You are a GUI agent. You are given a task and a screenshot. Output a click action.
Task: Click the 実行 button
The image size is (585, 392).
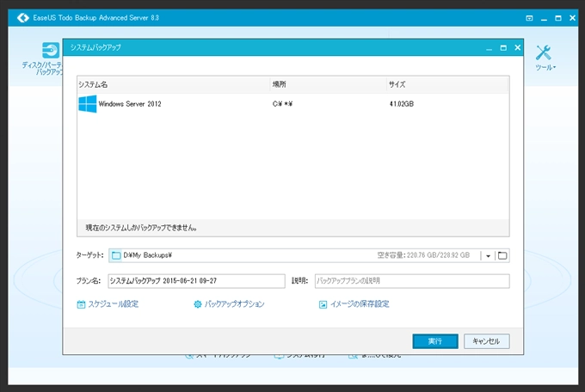435,341
